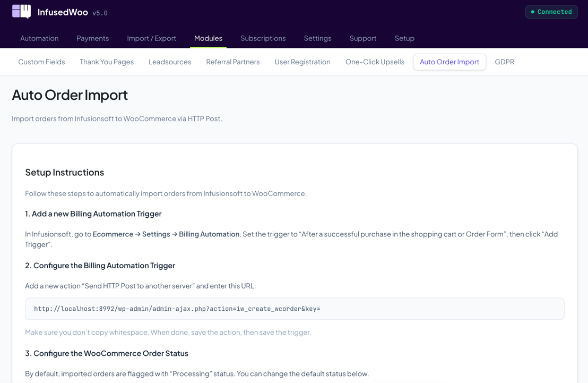The height and width of the screenshot is (383, 588).
Task: Open the Settings menu
Action: 317,38
